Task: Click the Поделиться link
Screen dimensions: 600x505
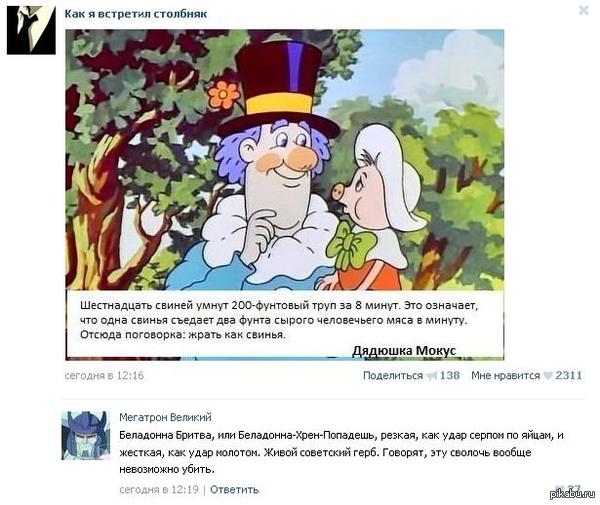Action: click(393, 375)
